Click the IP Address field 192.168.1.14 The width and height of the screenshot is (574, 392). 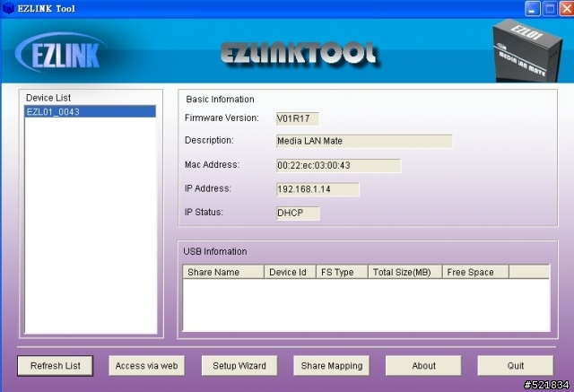click(x=317, y=189)
